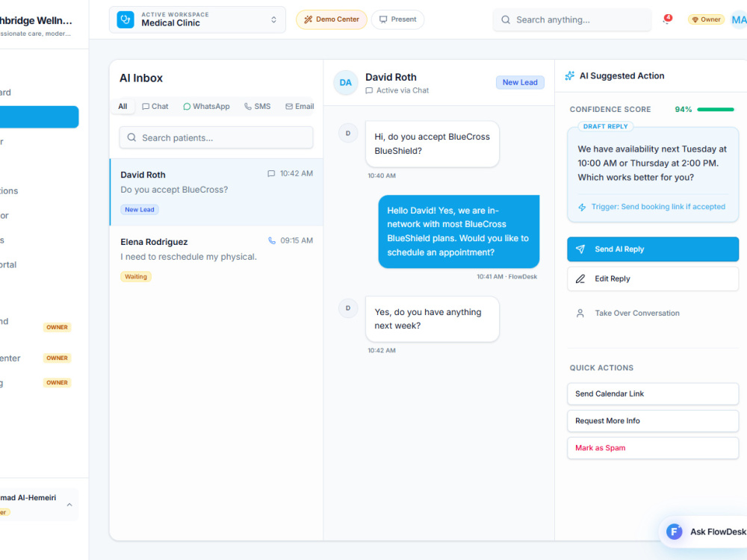The image size is (747, 560).
Task: Click the Search patients input
Action: pyautogui.click(x=217, y=137)
